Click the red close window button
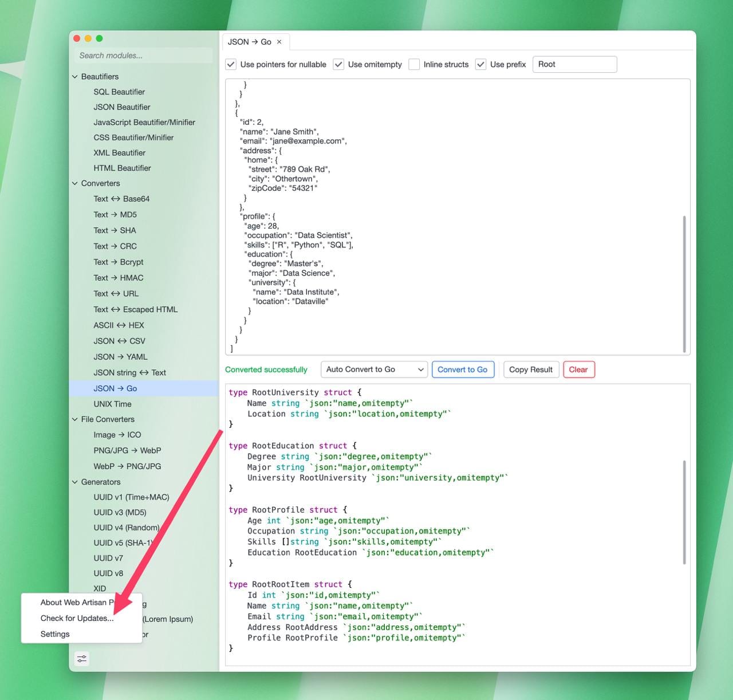This screenshot has height=700, width=733. coord(77,38)
